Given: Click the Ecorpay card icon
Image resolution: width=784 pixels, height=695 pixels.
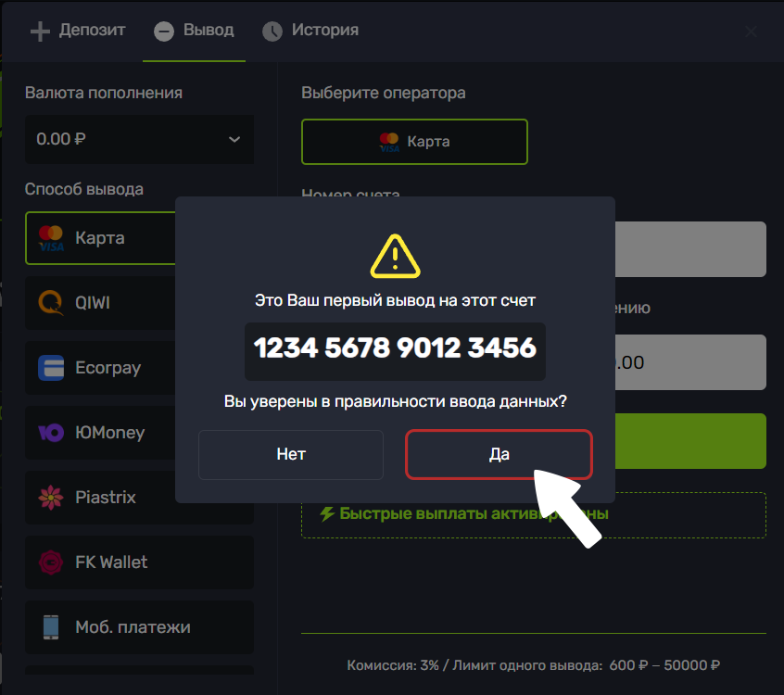Looking at the screenshot, I should click(x=51, y=368).
